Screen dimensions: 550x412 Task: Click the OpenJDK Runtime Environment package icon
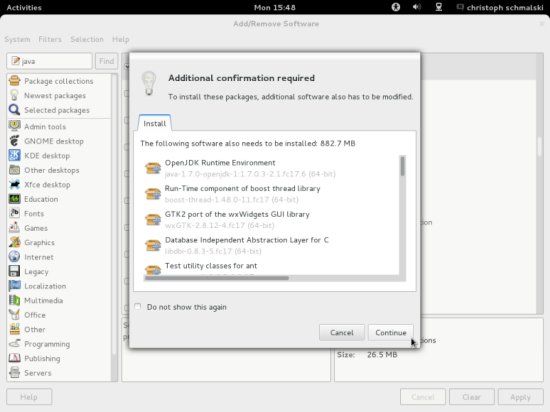click(153, 168)
